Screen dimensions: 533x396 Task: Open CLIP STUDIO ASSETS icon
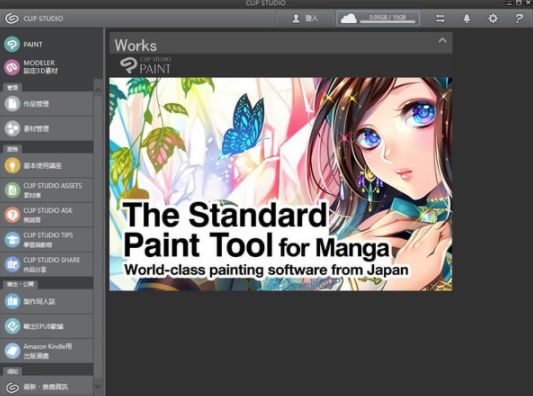point(12,190)
